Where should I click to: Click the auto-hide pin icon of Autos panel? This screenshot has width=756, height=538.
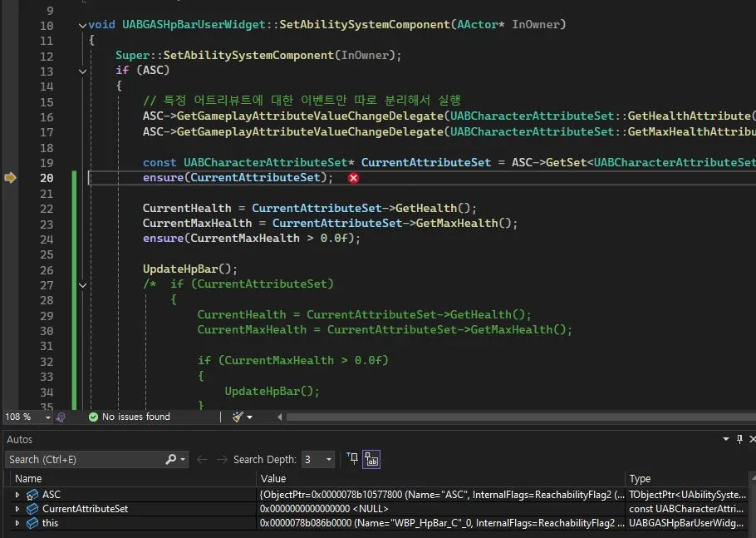point(739,439)
